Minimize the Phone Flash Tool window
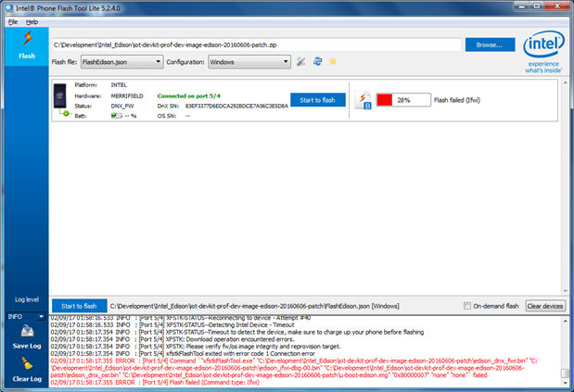 522,6
